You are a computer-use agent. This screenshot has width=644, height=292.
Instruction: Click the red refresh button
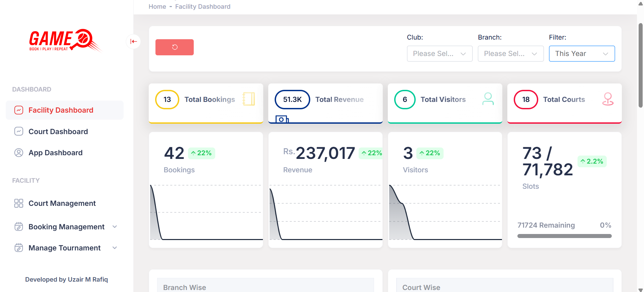pyautogui.click(x=174, y=47)
